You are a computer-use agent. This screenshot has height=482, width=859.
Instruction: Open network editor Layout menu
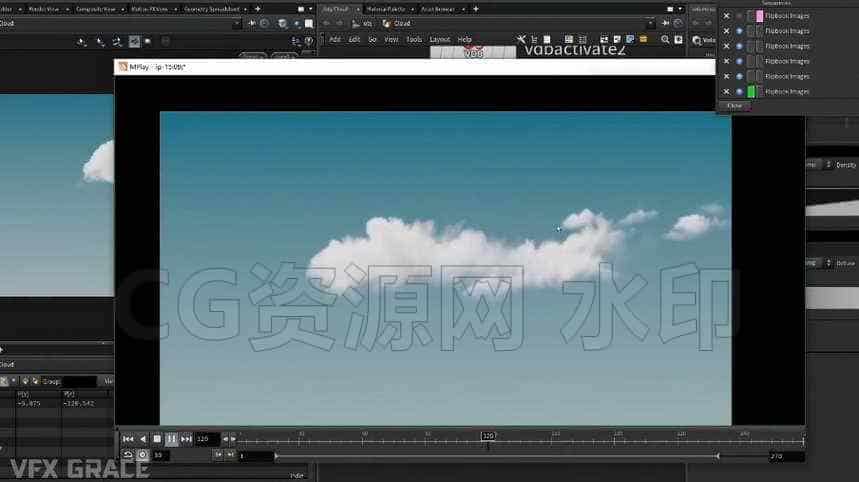[x=439, y=39]
